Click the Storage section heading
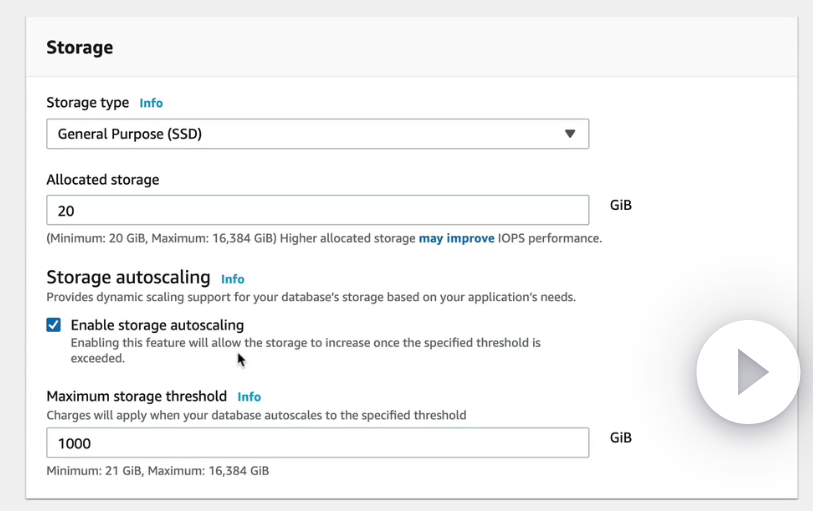 [x=80, y=47]
